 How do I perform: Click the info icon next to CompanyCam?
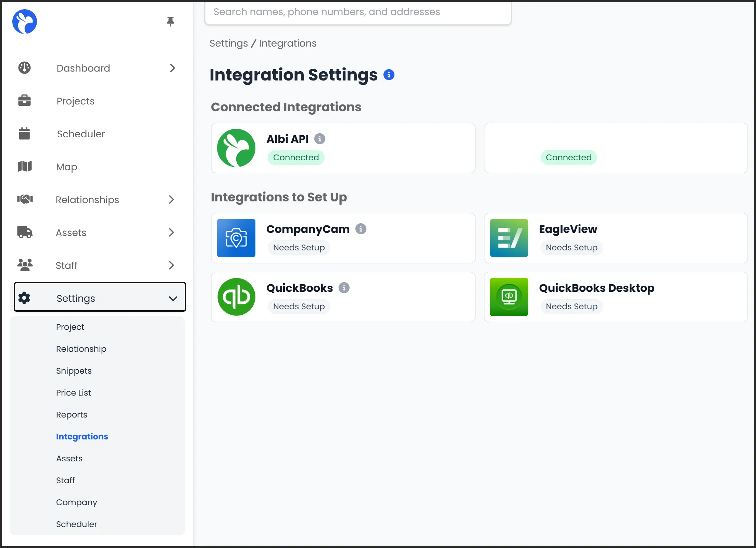[x=361, y=229]
